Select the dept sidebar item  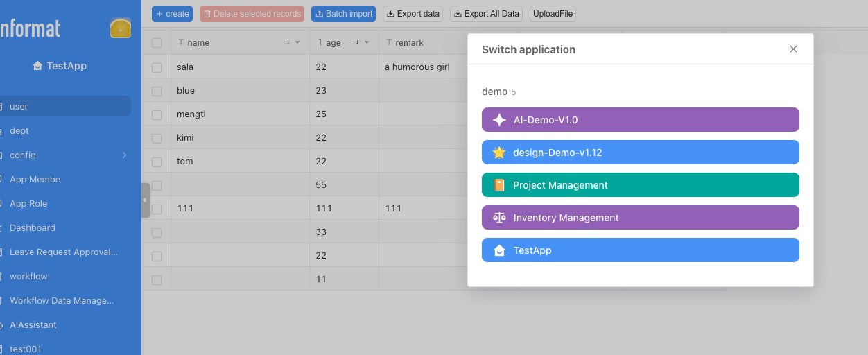click(19, 131)
